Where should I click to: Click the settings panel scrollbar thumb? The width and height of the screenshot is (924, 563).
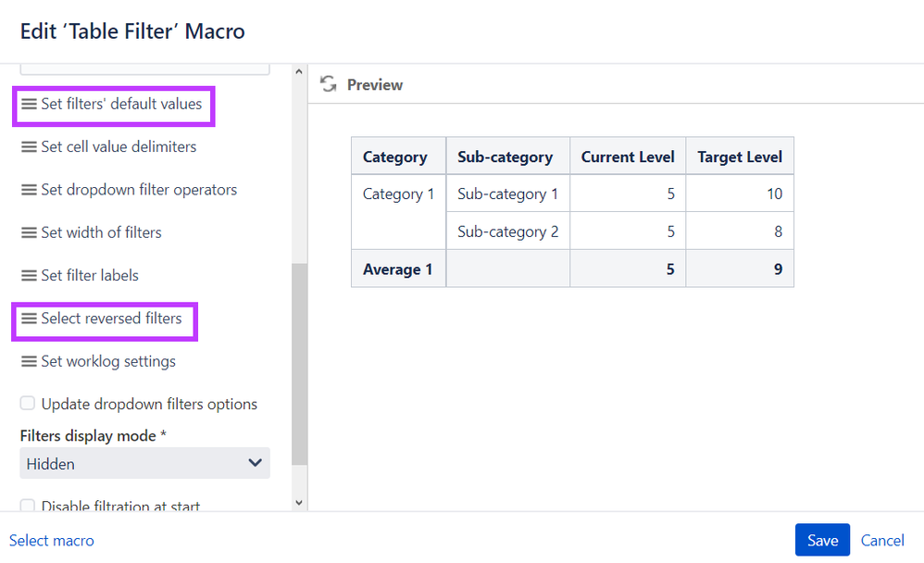[x=299, y=361]
